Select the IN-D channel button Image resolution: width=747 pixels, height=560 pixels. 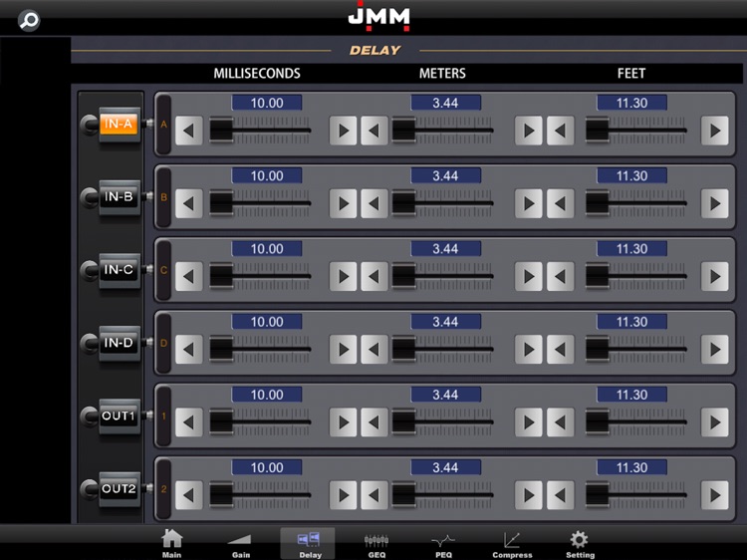119,343
